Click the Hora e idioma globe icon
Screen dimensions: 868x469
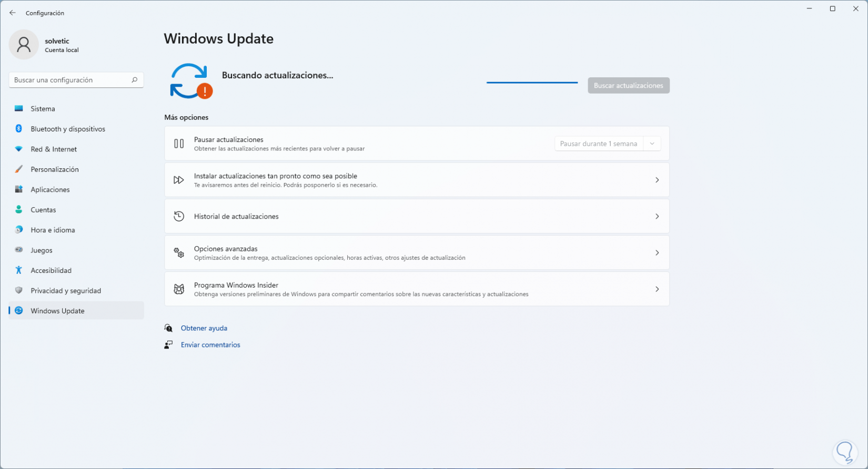(19, 230)
